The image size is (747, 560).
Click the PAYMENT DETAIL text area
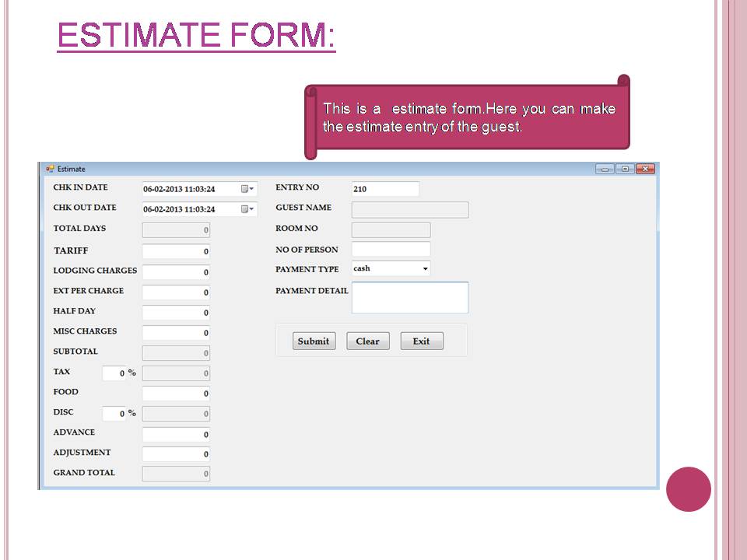pos(410,298)
